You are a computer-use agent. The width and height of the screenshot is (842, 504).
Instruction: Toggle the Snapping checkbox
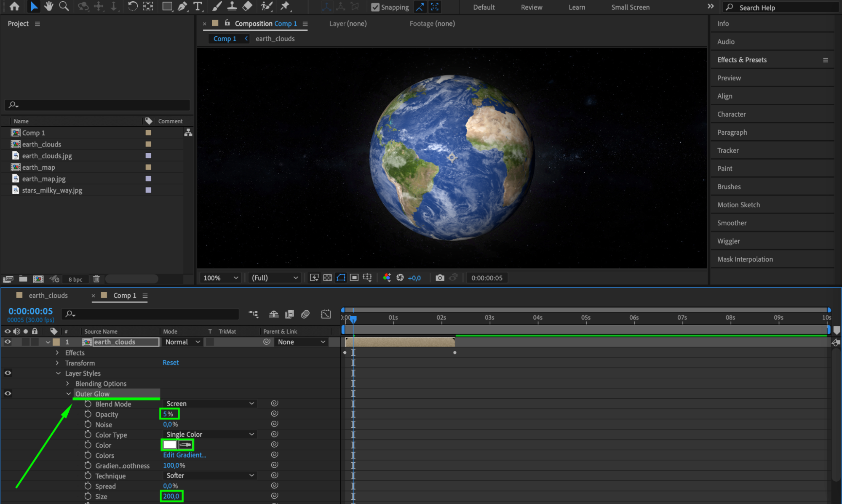point(375,7)
